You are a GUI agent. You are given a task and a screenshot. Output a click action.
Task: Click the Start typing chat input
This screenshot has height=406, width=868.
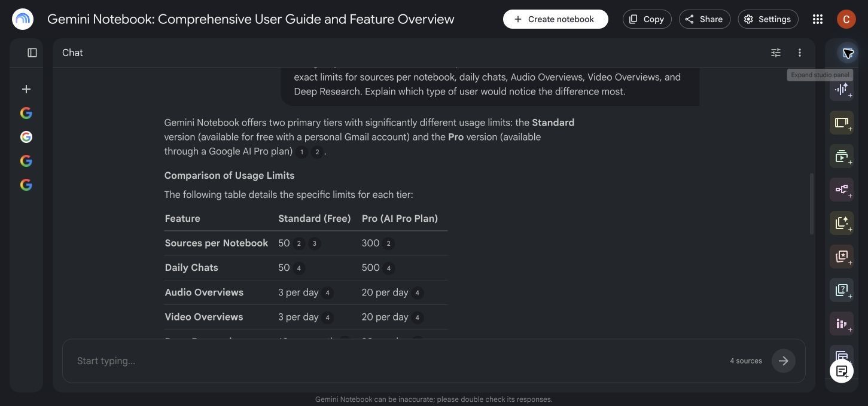point(395,361)
